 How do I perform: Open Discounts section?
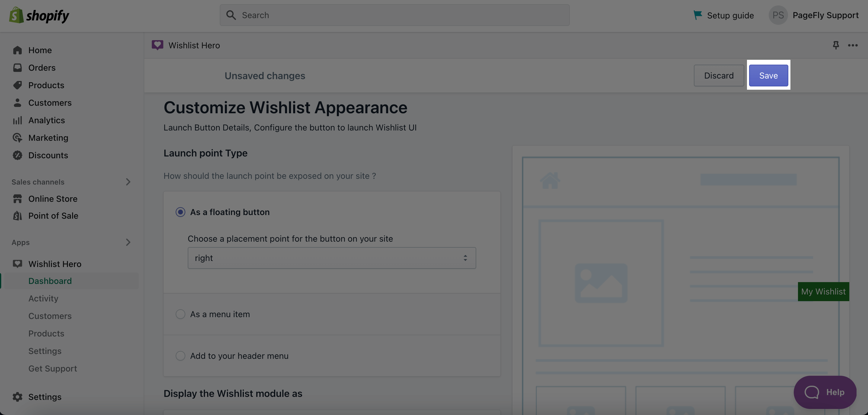click(48, 156)
